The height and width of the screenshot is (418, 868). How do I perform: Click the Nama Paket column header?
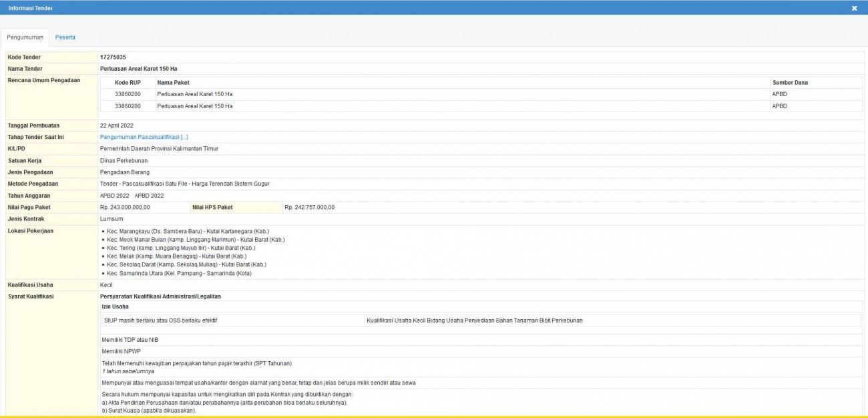click(173, 83)
